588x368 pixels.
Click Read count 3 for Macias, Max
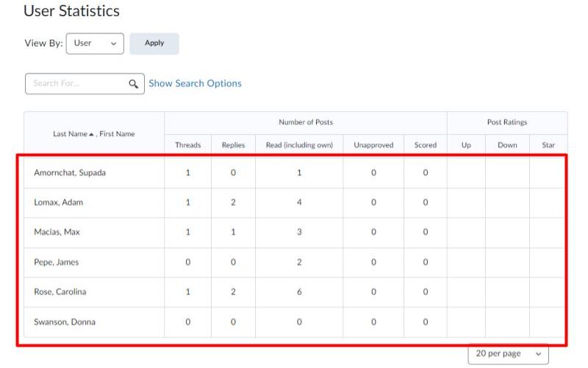(x=299, y=232)
